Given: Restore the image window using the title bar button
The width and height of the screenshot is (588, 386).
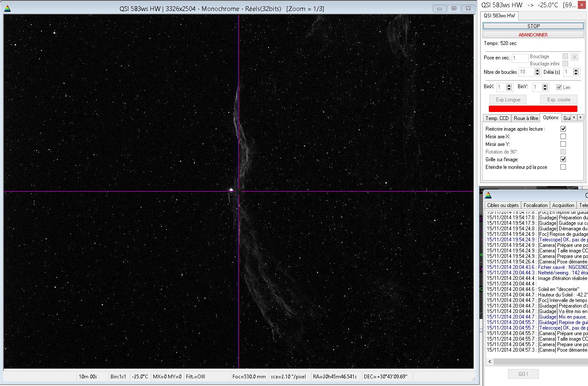Looking at the screenshot, I should tap(454, 8).
